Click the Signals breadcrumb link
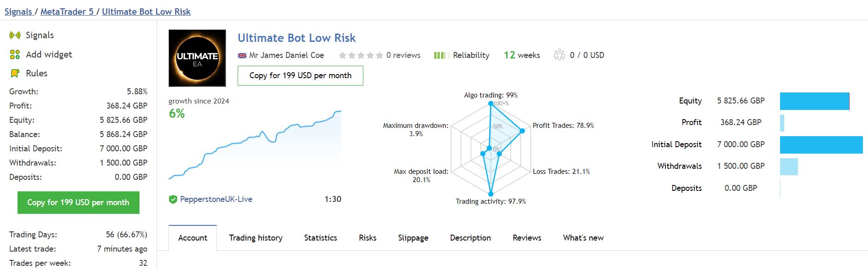 click(18, 11)
